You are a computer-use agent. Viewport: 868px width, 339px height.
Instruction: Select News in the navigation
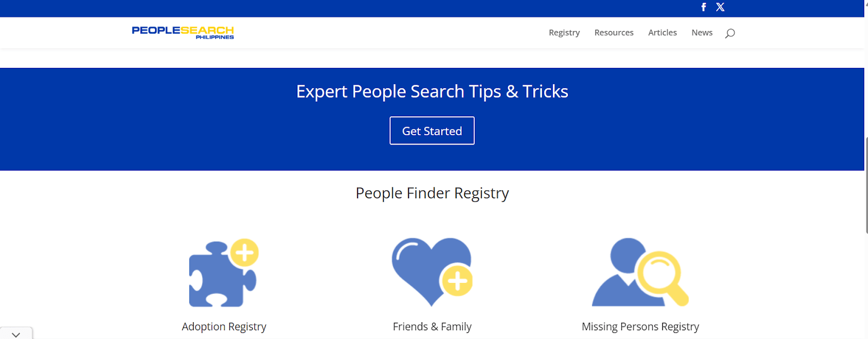[701, 33]
